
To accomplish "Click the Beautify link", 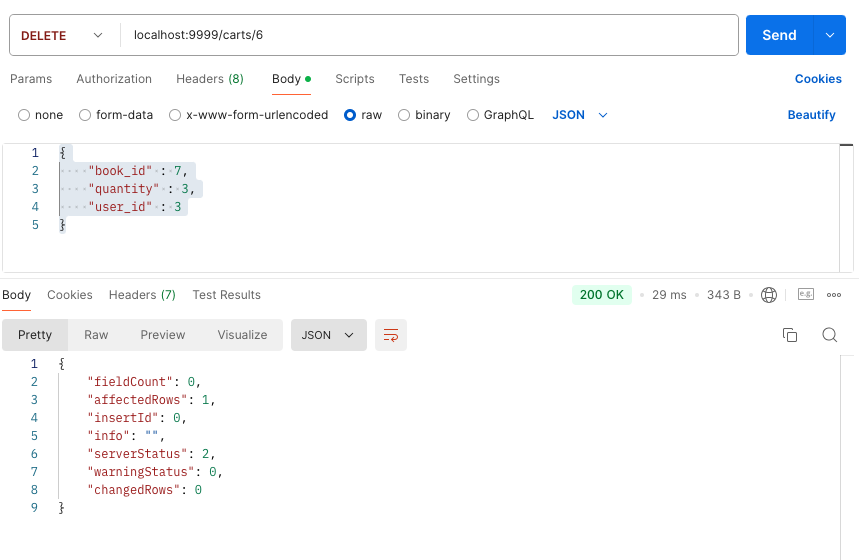I will pyautogui.click(x=811, y=115).
